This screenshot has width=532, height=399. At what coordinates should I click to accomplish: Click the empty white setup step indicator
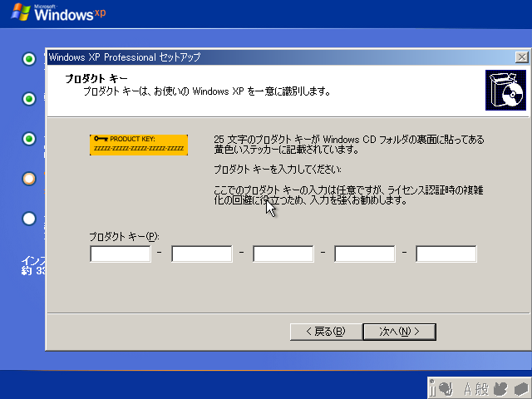[x=29, y=219]
